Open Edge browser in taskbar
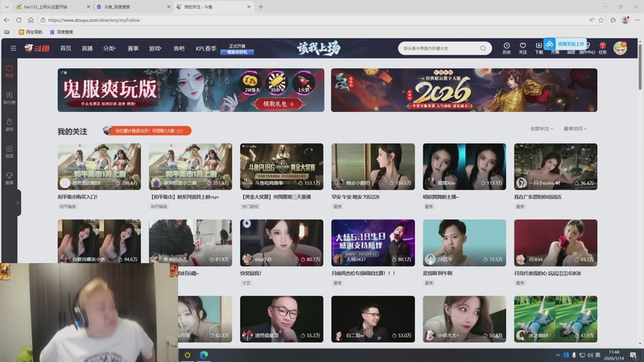Screen dimensions: 644x362 [x=204, y=355]
